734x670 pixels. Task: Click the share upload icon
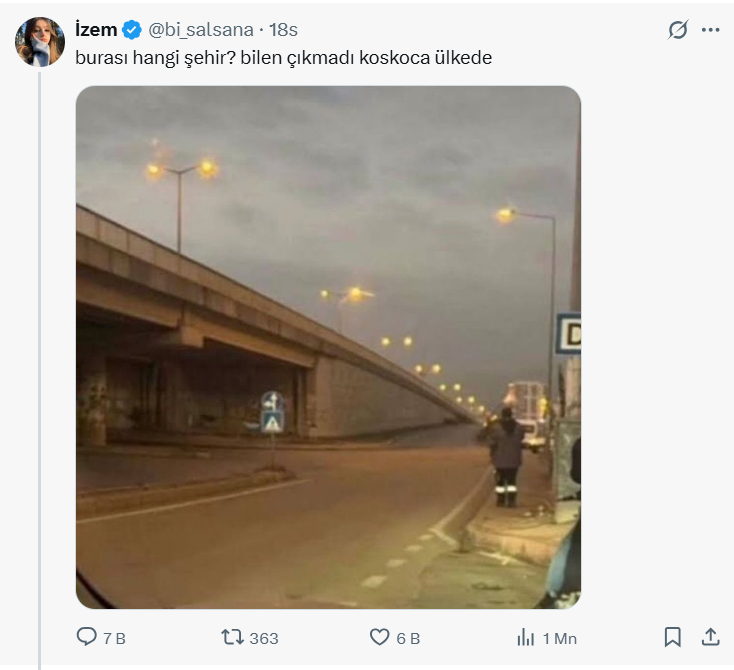pos(711,637)
